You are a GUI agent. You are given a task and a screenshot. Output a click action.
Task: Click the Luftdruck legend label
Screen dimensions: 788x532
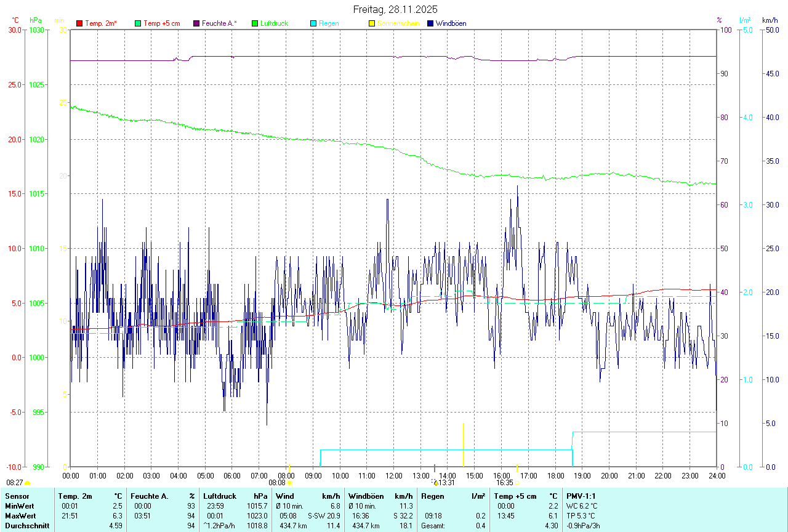click(x=274, y=23)
